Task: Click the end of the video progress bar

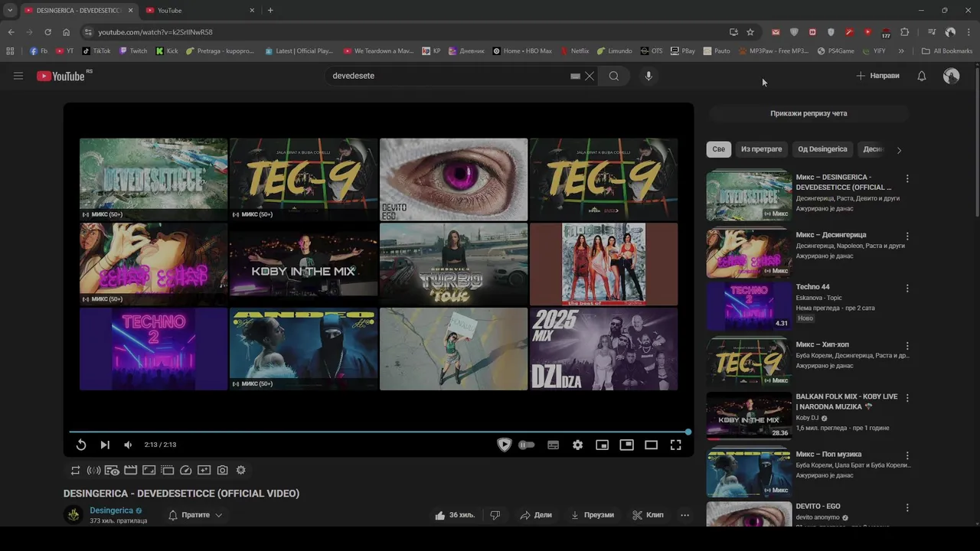Action: tap(688, 432)
